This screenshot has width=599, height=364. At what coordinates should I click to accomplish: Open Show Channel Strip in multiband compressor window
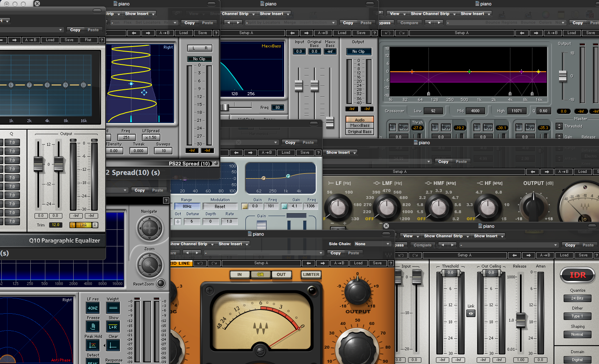tap(432, 14)
